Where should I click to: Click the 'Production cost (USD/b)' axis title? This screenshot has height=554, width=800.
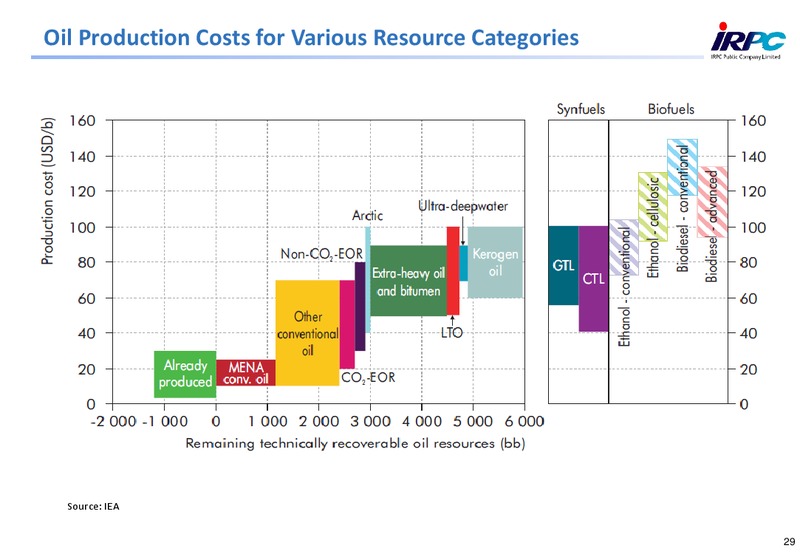click(x=47, y=191)
